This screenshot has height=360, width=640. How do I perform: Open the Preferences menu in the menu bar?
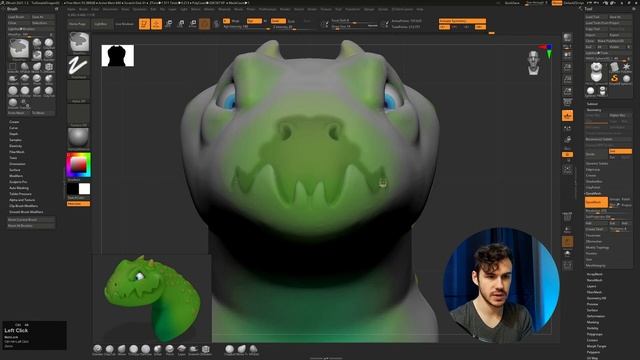(268, 9)
